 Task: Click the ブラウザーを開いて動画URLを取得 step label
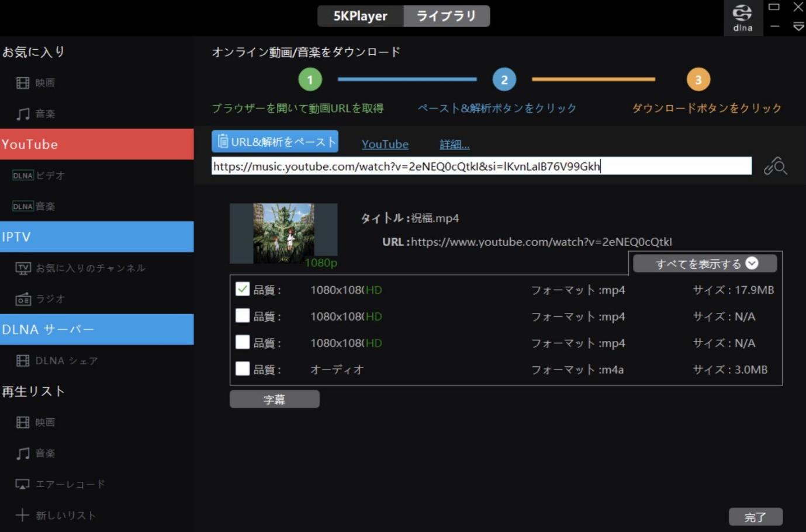pyautogui.click(x=298, y=108)
